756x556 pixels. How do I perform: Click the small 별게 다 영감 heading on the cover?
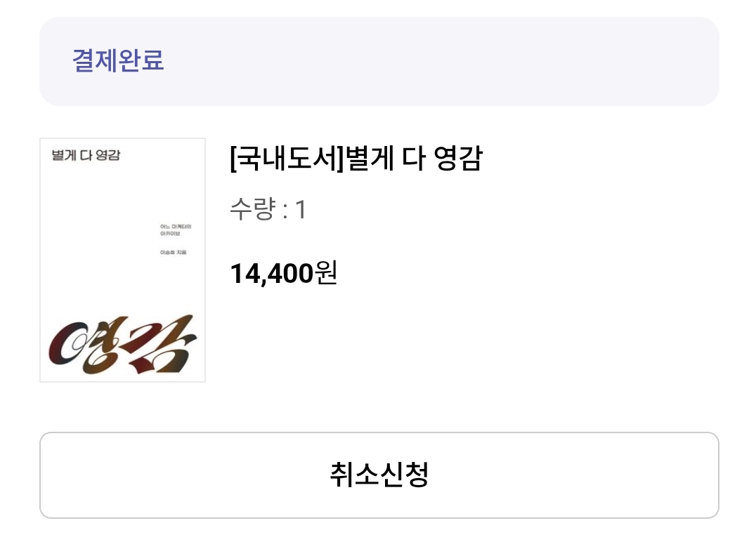pos(86,155)
